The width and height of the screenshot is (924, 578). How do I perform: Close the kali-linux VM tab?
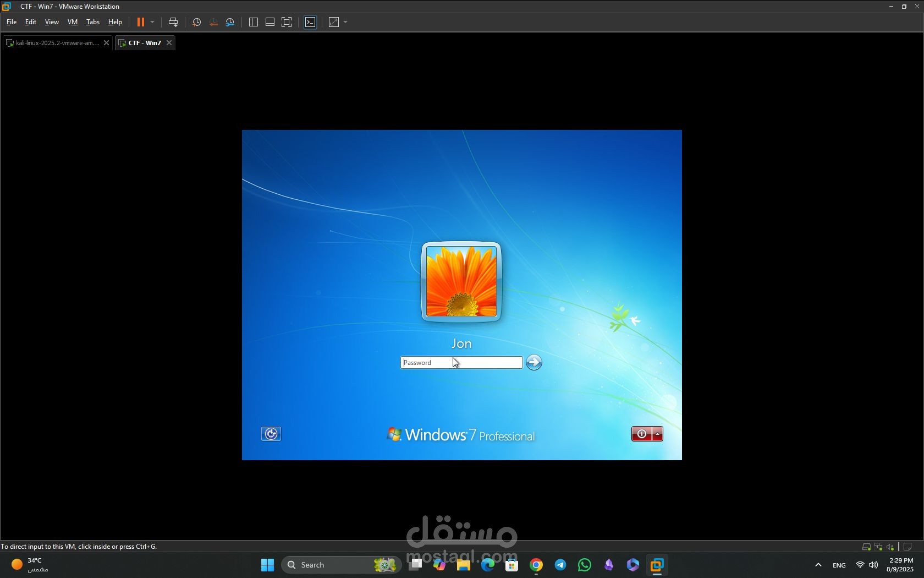point(107,43)
